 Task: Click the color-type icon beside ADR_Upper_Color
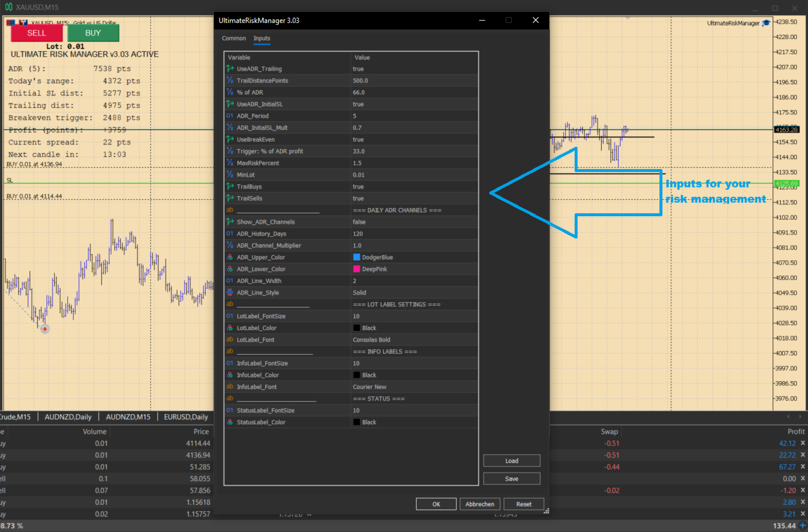230,257
